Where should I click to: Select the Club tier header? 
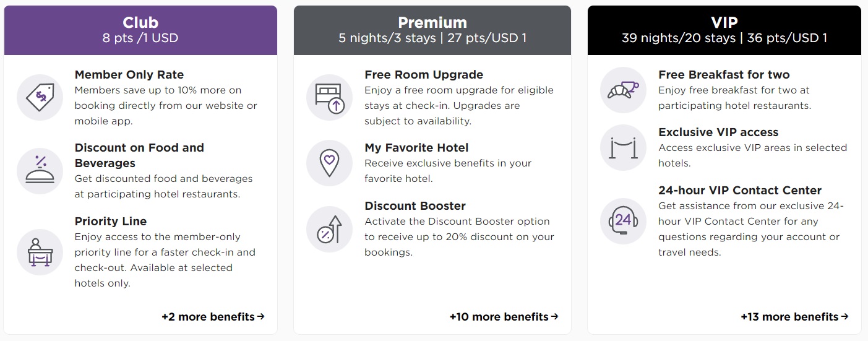pyautogui.click(x=140, y=30)
